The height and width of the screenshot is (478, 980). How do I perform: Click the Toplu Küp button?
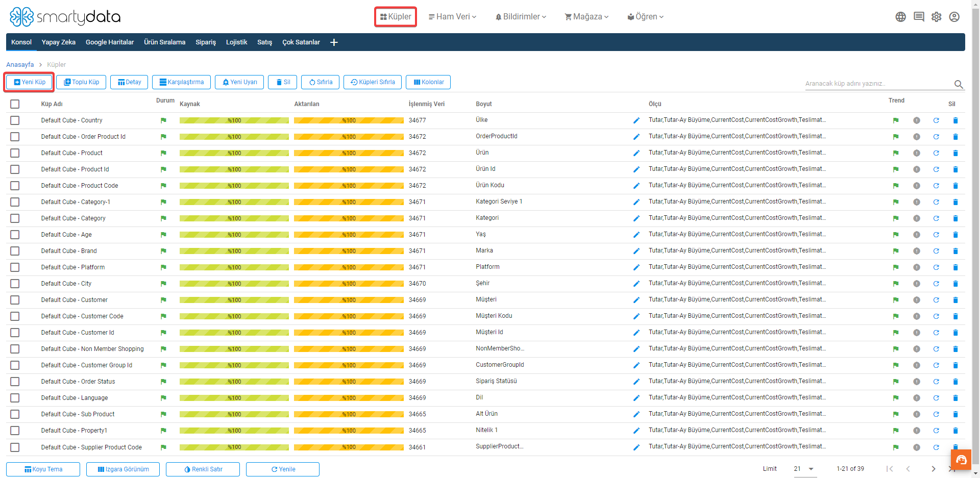point(81,82)
